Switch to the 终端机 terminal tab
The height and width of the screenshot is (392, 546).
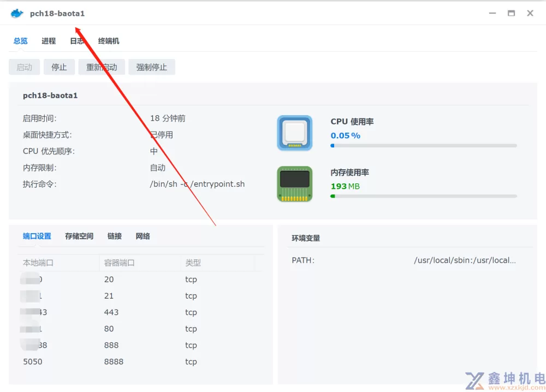pos(109,41)
